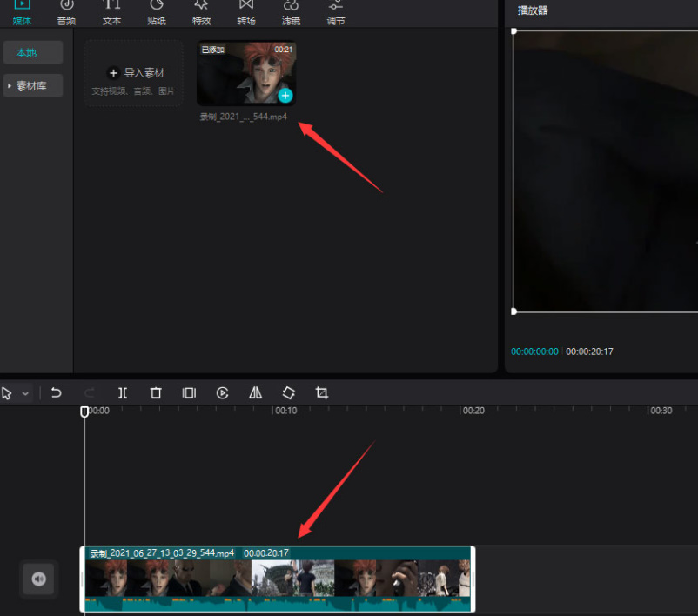The width and height of the screenshot is (698, 616).
Task: Click the split clip tool icon
Action: coord(123,393)
